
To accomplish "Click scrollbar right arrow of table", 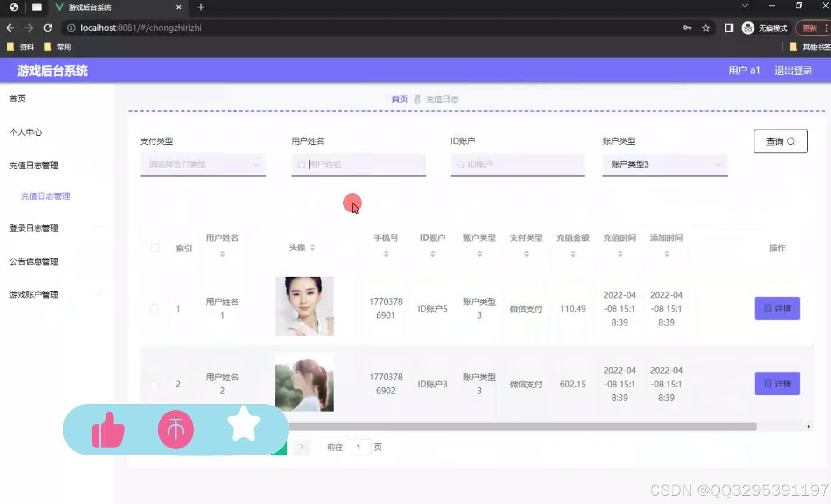I will click(809, 427).
